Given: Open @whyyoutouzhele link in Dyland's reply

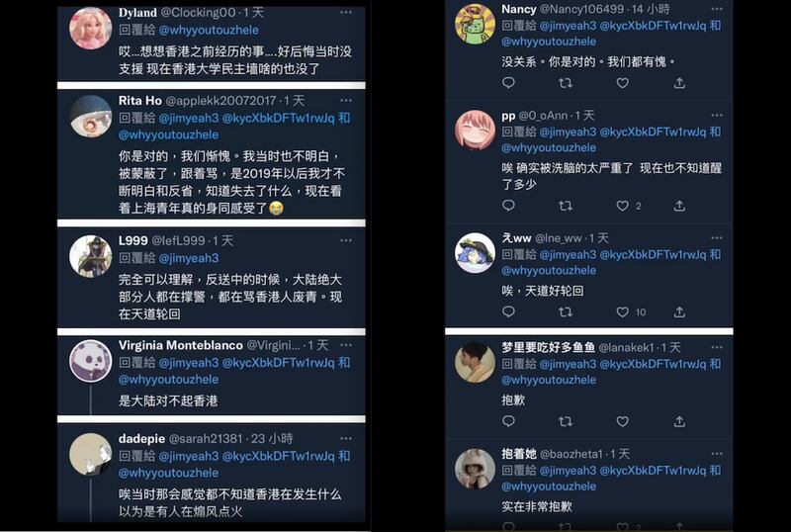Looking at the screenshot, I should [x=209, y=31].
